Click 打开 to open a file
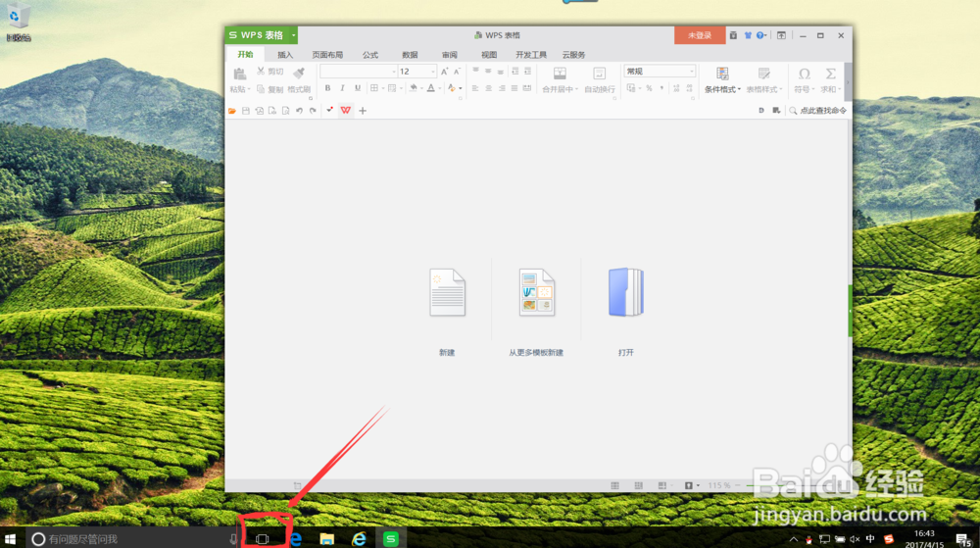Image resolution: width=980 pixels, height=548 pixels. click(625, 312)
